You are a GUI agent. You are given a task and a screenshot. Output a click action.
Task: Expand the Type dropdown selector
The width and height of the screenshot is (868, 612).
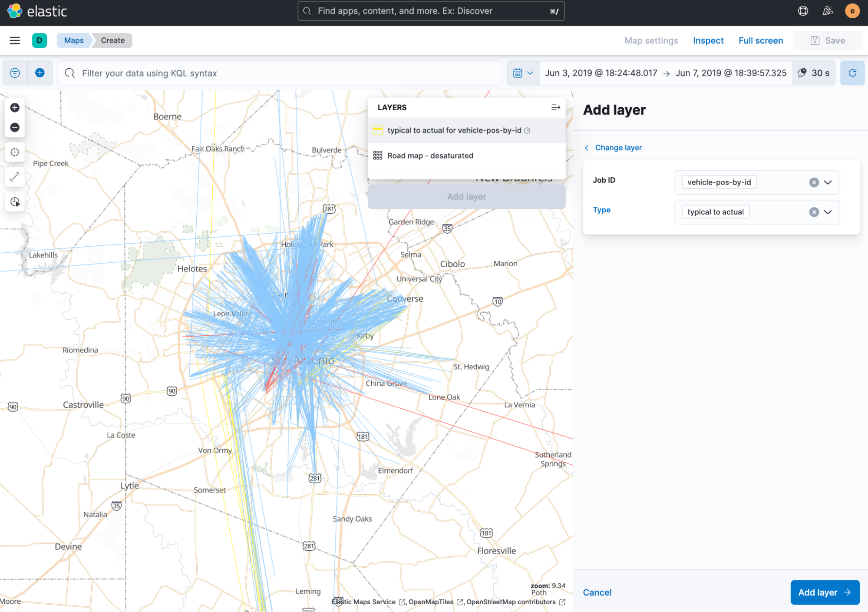(x=829, y=212)
